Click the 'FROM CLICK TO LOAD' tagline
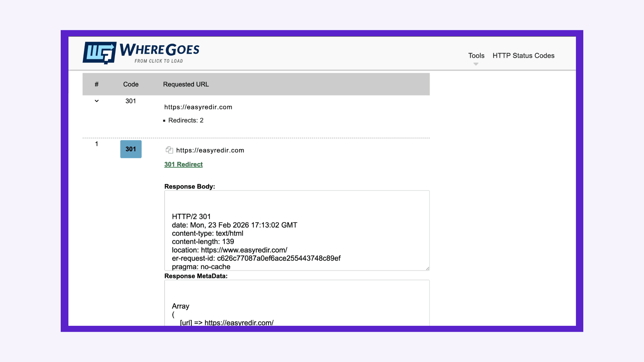This screenshot has height=362, width=644. (159, 61)
